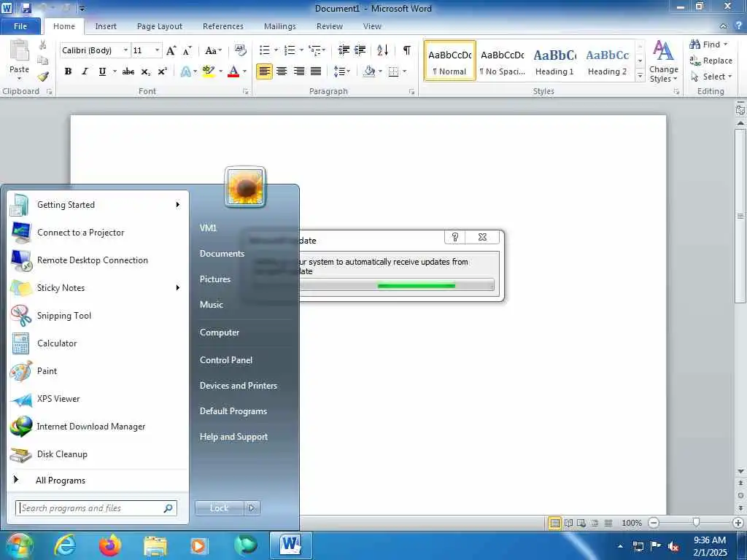Click the Start orb button
The width and height of the screenshot is (747, 560).
tap(19, 545)
